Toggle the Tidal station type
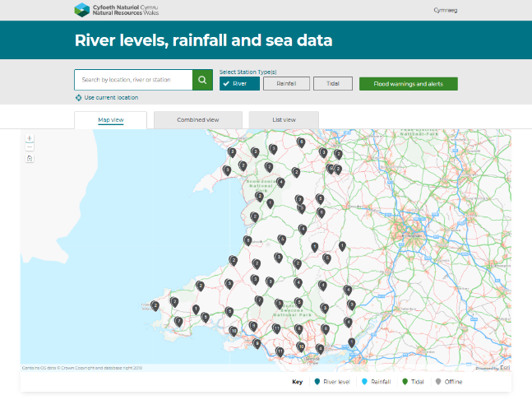The image size is (532, 400). tap(333, 83)
